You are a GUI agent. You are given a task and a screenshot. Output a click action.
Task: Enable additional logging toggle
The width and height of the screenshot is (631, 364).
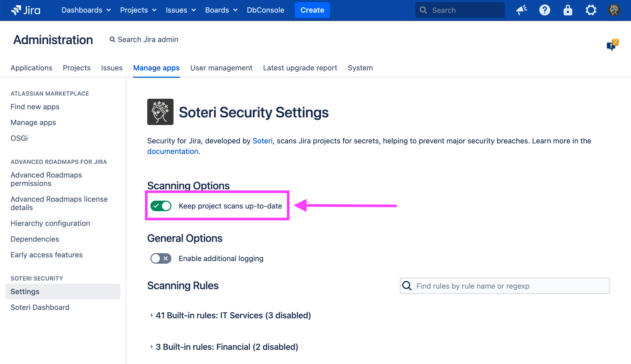pos(161,258)
